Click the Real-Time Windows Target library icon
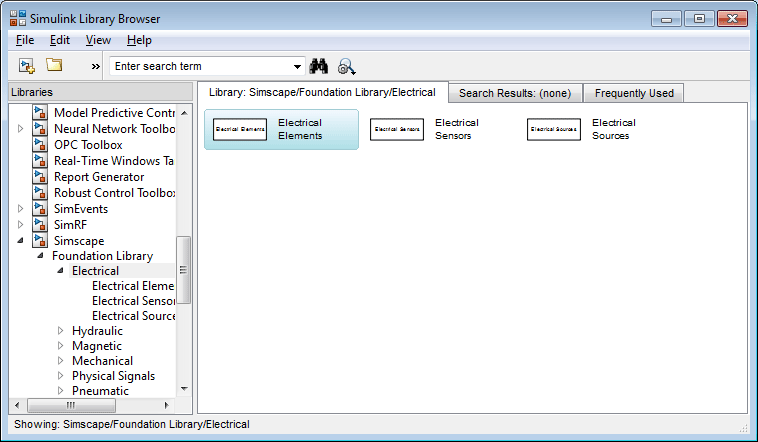 coord(40,160)
